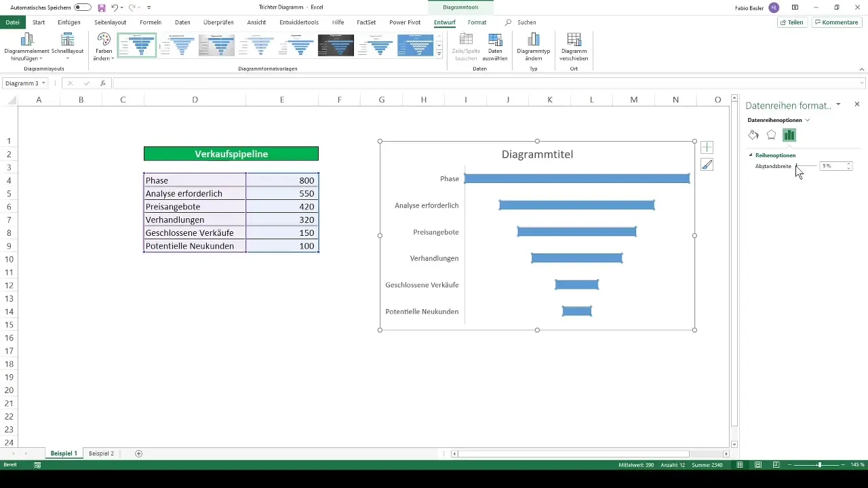Click the Abstandsbreite slider
868x488 pixels.
click(806, 166)
